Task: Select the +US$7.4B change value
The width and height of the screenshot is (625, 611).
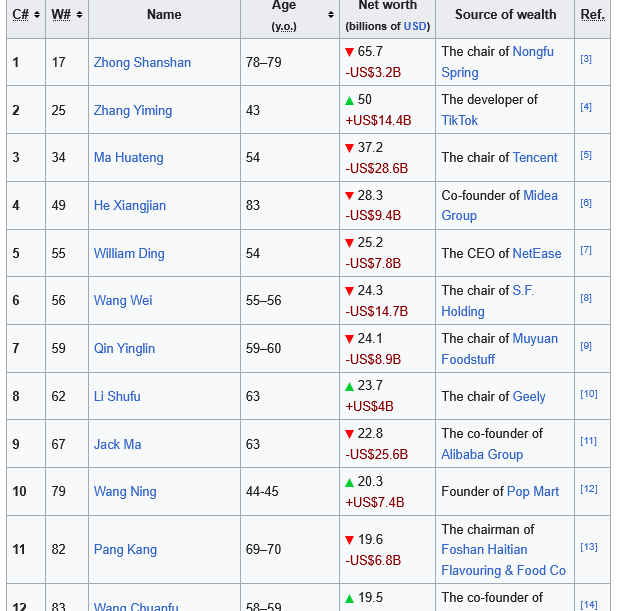Action: pyautogui.click(x=375, y=502)
